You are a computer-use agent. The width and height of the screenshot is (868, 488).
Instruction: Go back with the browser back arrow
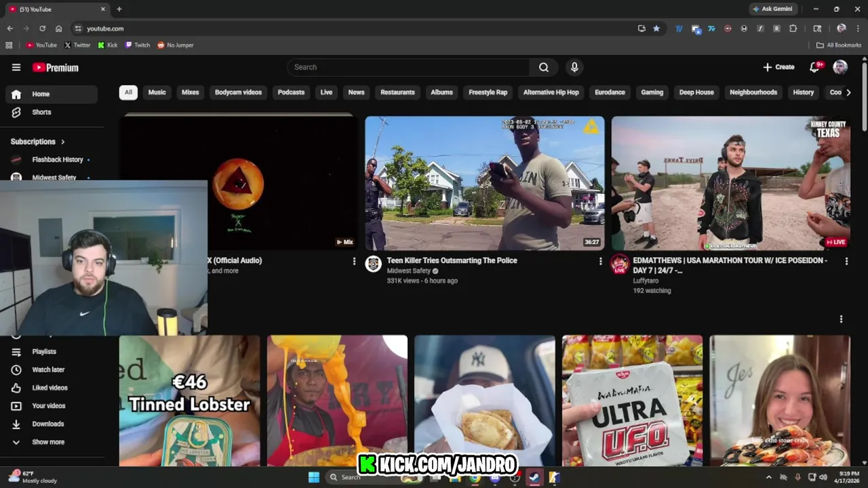coord(9,28)
